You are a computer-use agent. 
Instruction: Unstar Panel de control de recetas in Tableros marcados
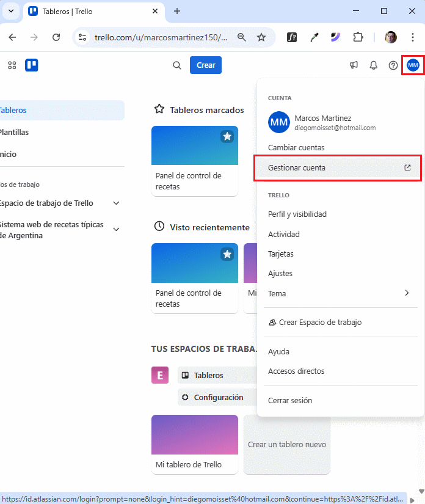coord(227,137)
